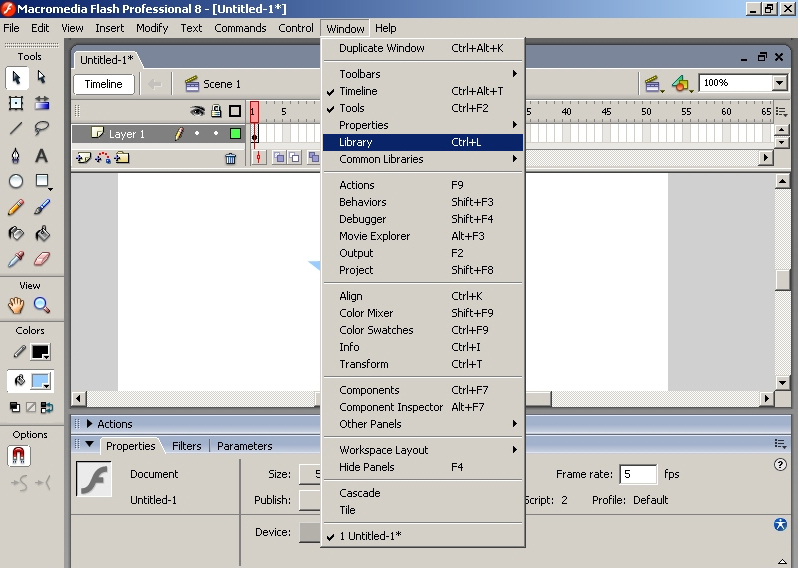Click the Frame rate input field
The height and width of the screenshot is (568, 800).
[x=638, y=474]
